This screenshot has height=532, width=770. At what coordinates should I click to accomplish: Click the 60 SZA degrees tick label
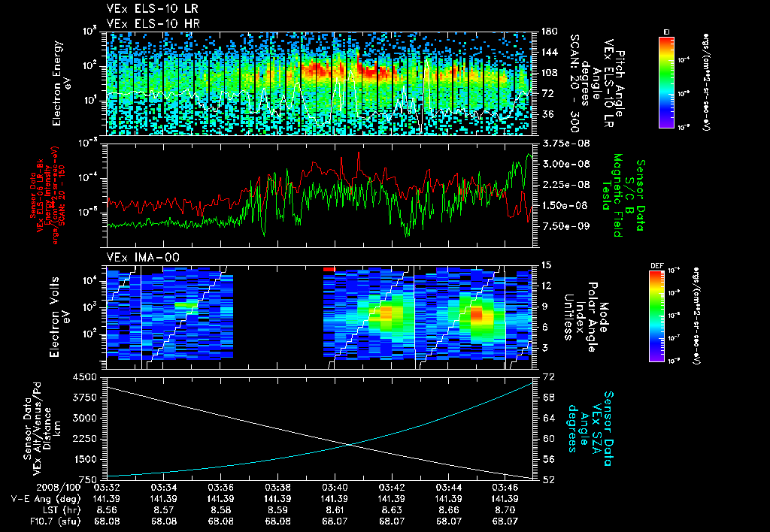pos(548,440)
